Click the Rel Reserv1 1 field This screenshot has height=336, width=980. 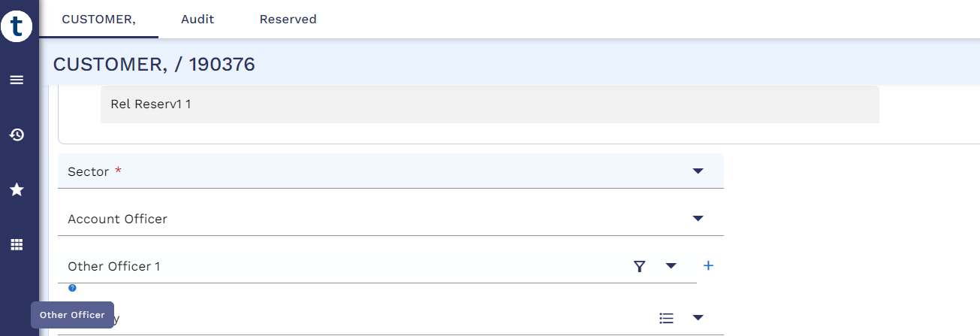(x=489, y=104)
